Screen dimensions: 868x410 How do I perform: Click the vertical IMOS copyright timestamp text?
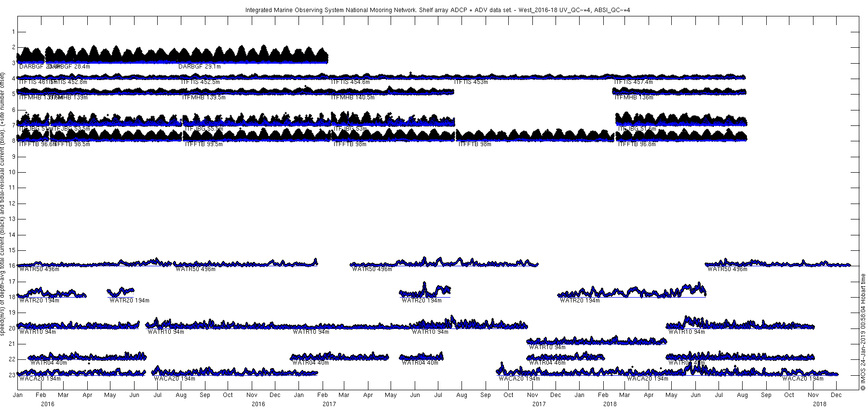point(863,332)
